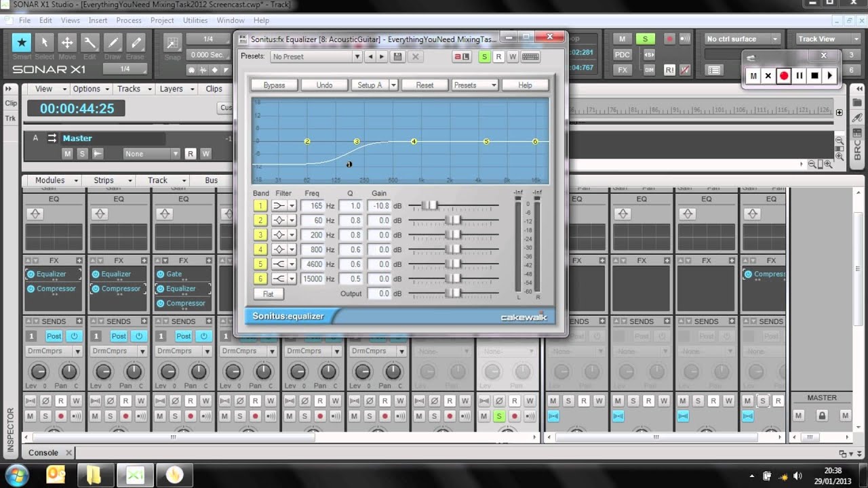Open No ctrl surface dropdown
Image resolution: width=868 pixels, height=488 pixels.
pos(743,39)
